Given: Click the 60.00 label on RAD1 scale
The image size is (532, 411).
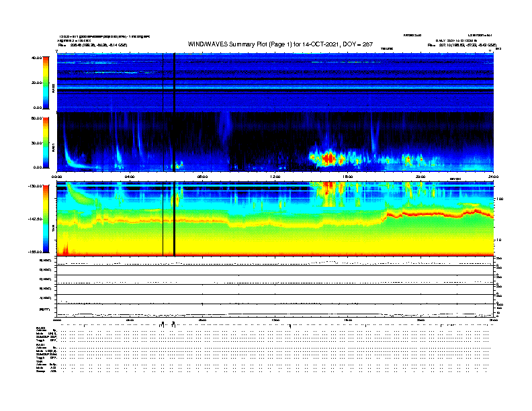Looking at the screenshot, I should [x=37, y=118].
